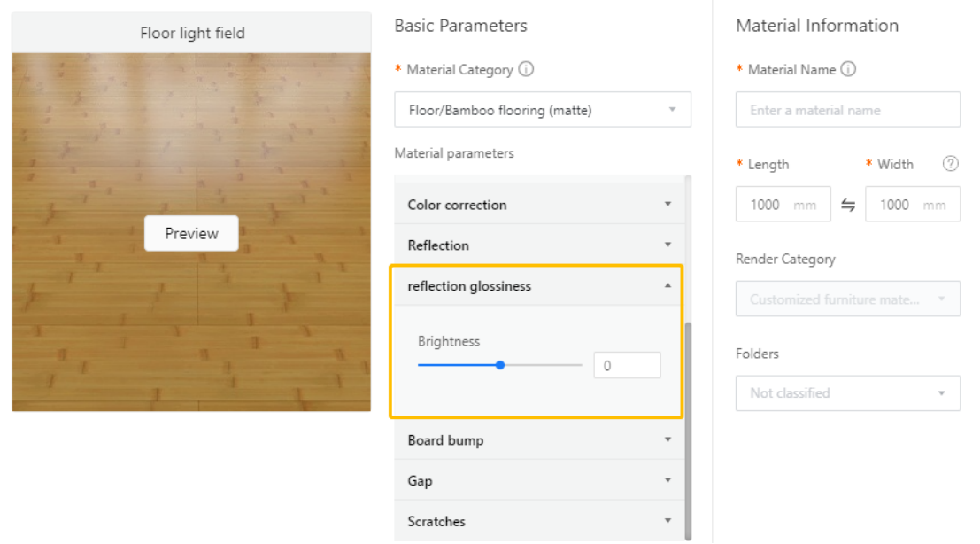Image resolution: width=980 pixels, height=544 pixels.
Task: Expand the Board bump section
Action: (538, 440)
